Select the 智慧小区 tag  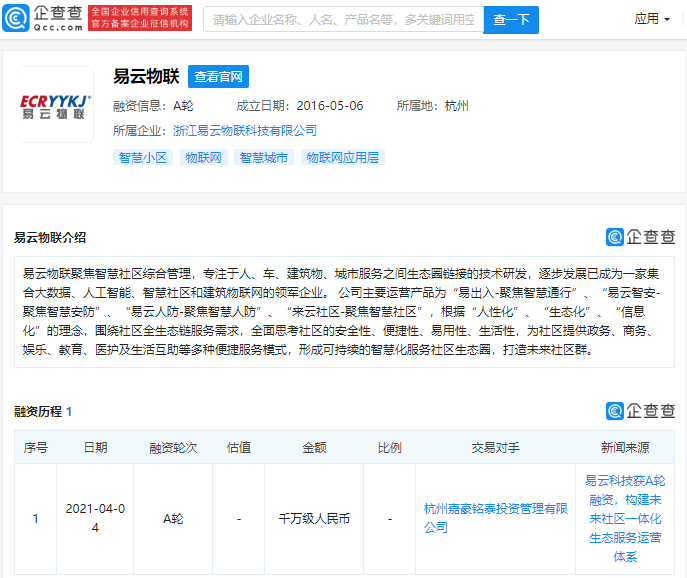click(143, 157)
